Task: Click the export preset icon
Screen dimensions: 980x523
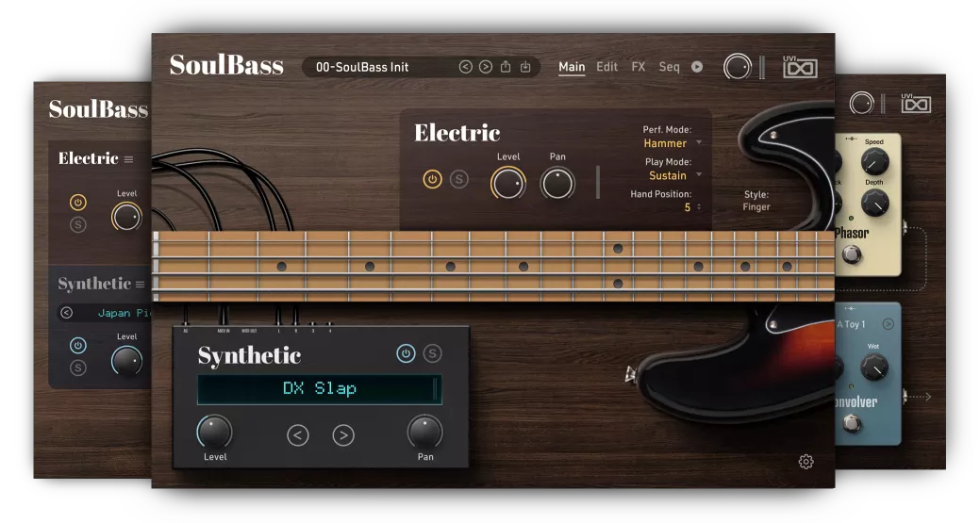Action: (506, 67)
